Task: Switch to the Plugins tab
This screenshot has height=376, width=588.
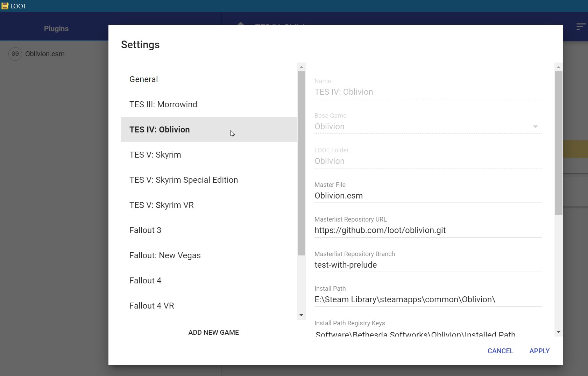Action: (56, 28)
